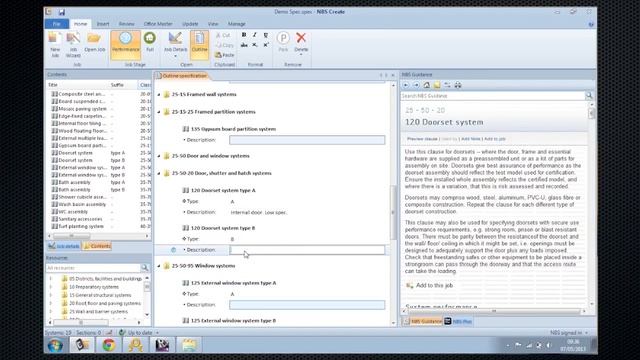Click the Cut command in Clipboard group

coord(223,35)
